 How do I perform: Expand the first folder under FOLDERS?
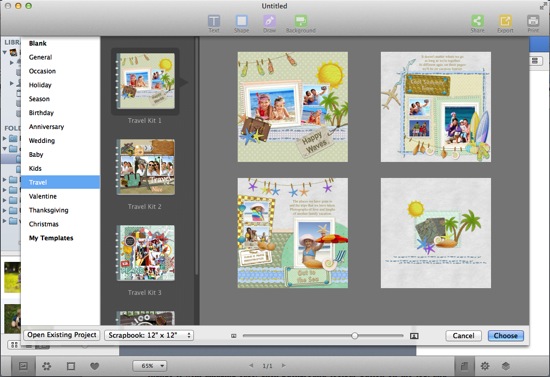tap(5, 138)
